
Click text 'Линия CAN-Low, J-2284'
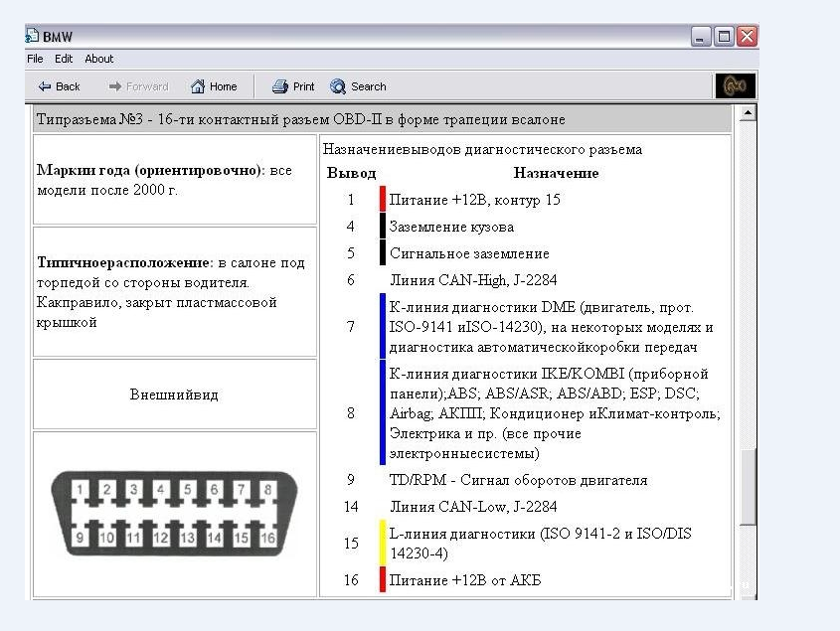pos(473,507)
